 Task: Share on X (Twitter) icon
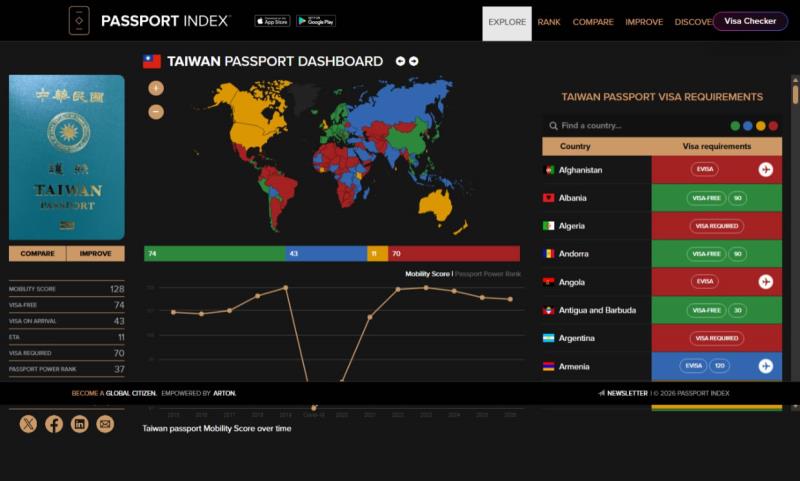coord(28,424)
